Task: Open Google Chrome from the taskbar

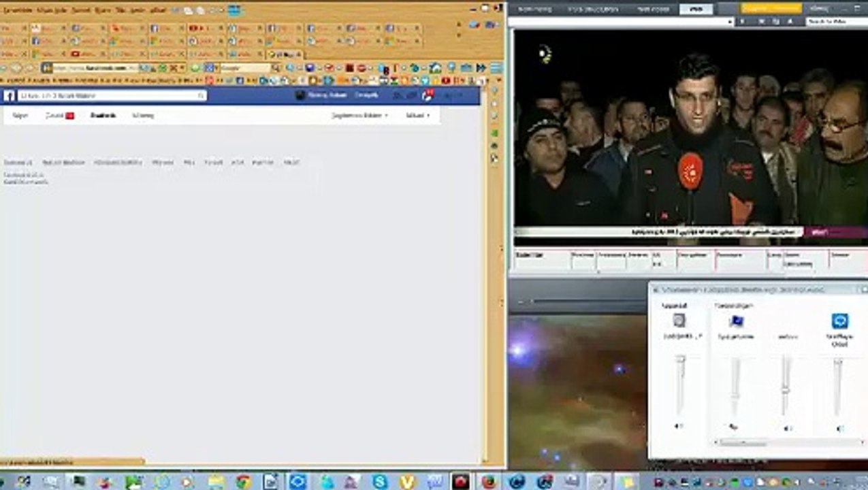Action: [x=244, y=482]
